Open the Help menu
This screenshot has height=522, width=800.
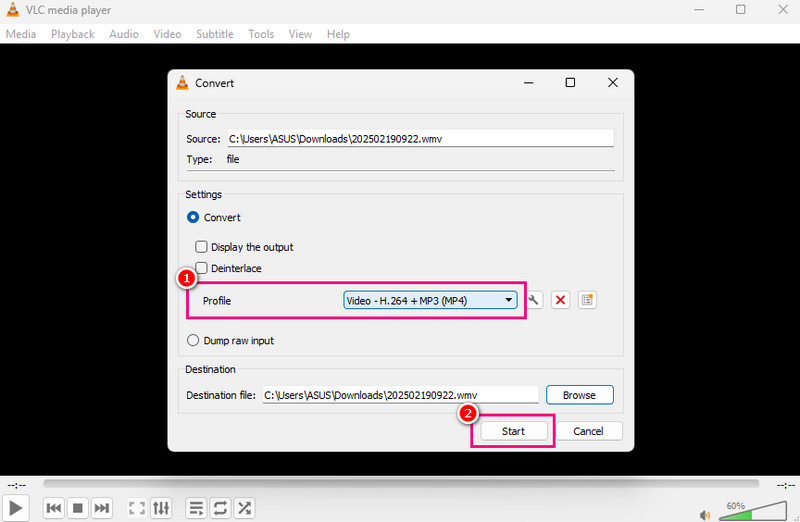(338, 34)
